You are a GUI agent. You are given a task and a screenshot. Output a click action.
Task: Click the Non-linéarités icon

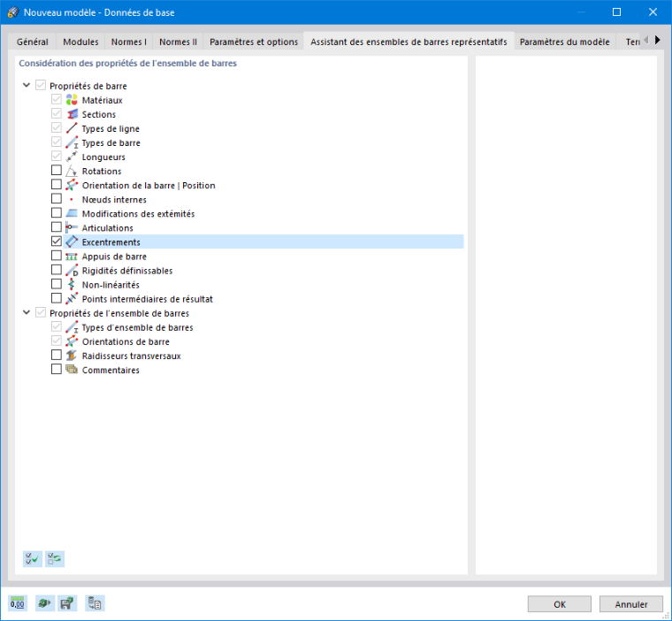tap(72, 284)
